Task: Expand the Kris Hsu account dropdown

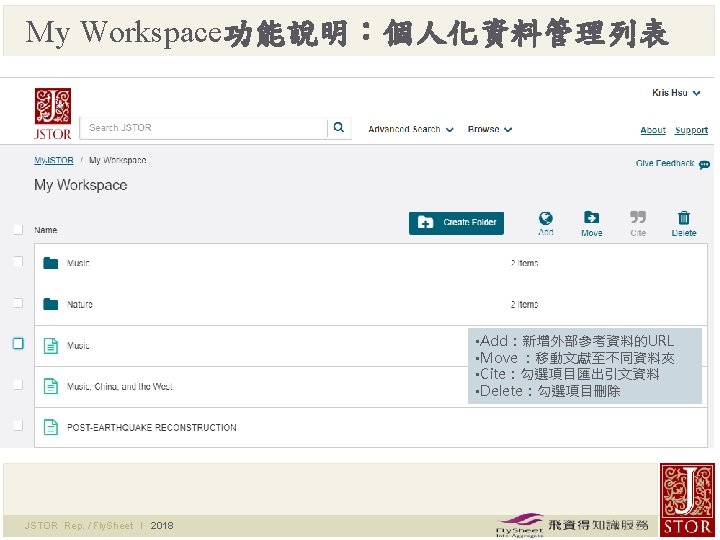Action: 676,93
